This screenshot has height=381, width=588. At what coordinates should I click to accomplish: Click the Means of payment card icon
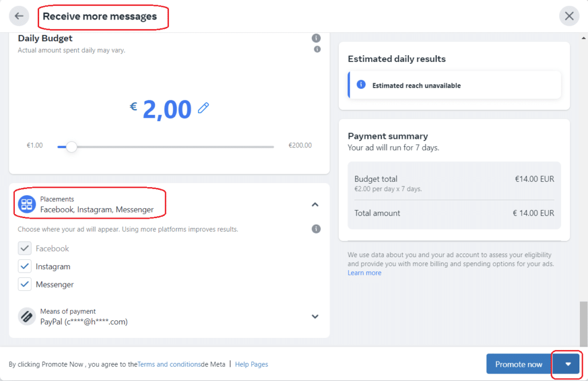pos(26,317)
